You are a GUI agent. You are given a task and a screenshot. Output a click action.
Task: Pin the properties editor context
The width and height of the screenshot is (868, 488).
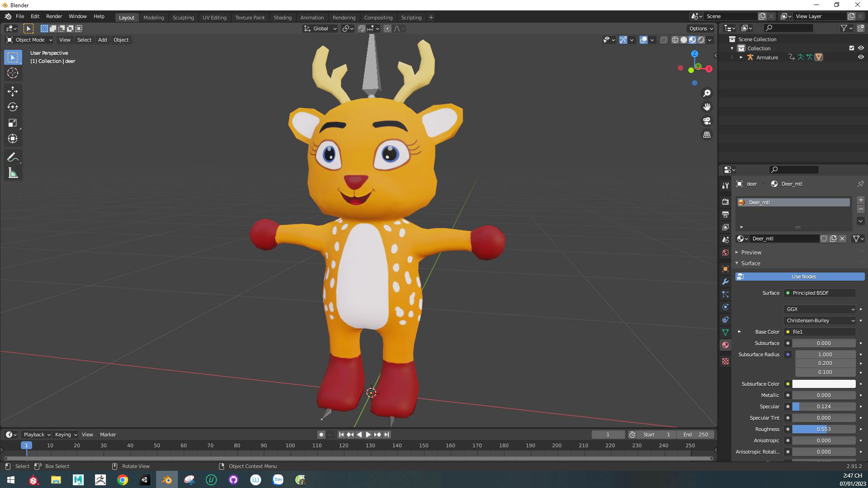[860, 184]
